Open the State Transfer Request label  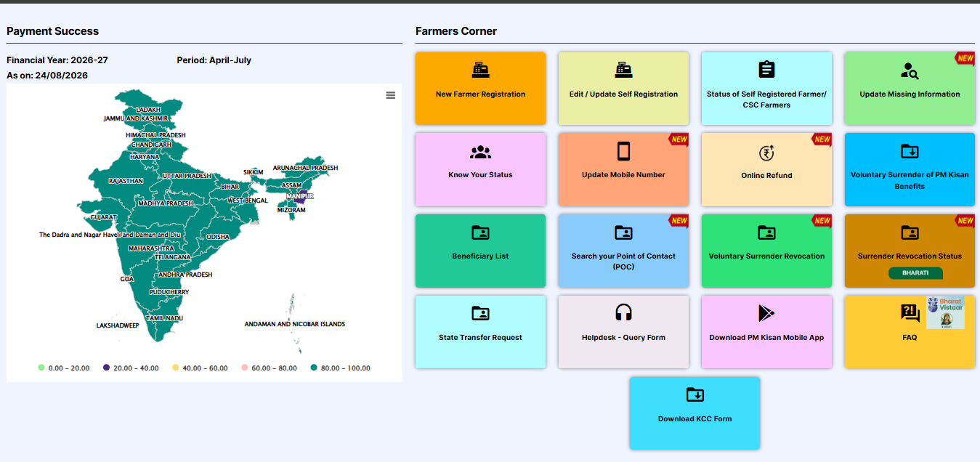[x=480, y=337]
